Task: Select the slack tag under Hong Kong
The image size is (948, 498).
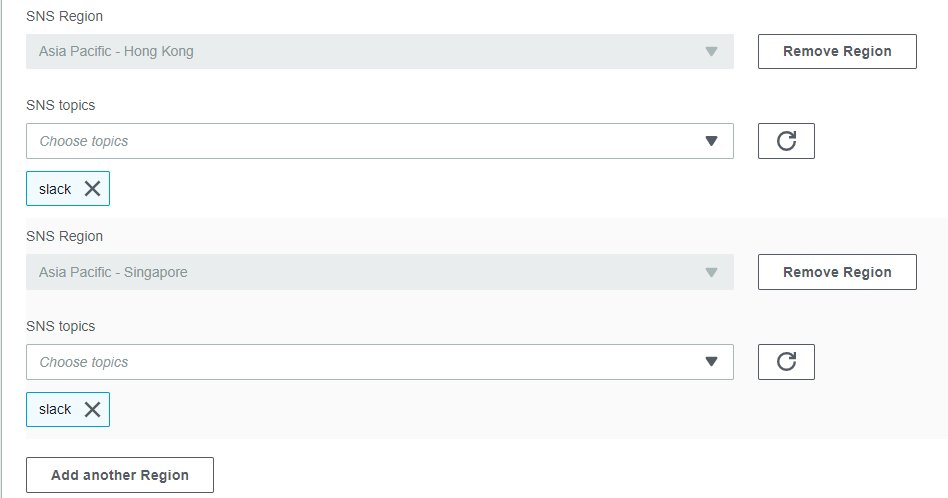Action: tap(55, 189)
